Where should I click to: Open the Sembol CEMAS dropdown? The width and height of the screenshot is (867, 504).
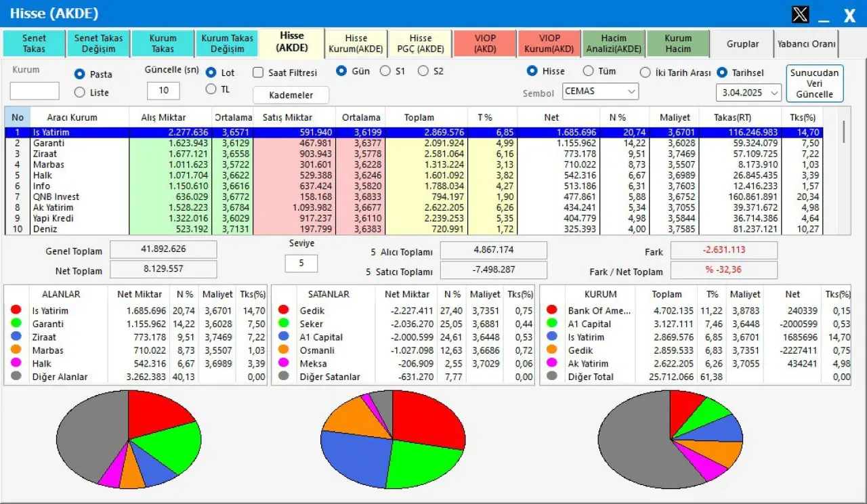pyautogui.click(x=600, y=91)
